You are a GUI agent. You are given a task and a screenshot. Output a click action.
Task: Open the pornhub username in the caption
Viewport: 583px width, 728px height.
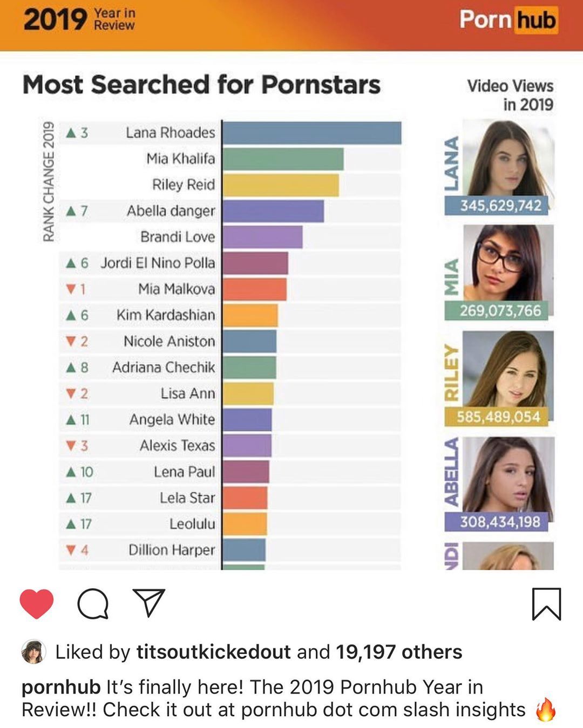tap(61, 687)
